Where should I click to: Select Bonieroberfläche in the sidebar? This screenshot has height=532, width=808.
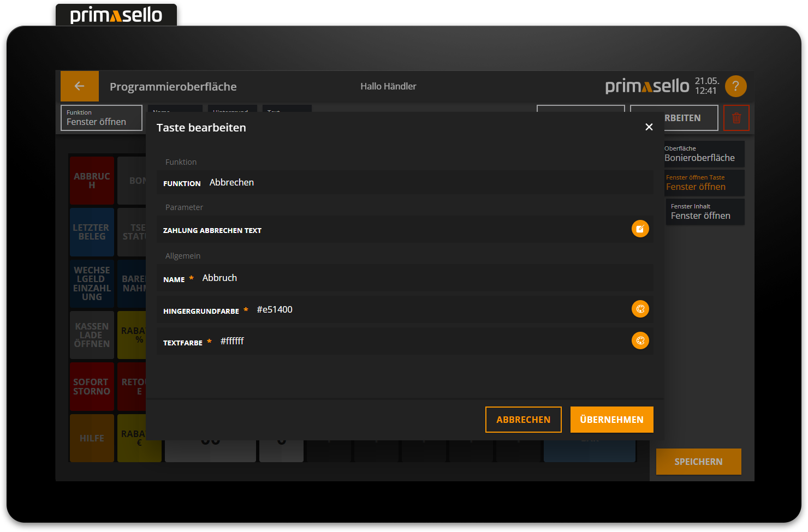[x=704, y=154]
